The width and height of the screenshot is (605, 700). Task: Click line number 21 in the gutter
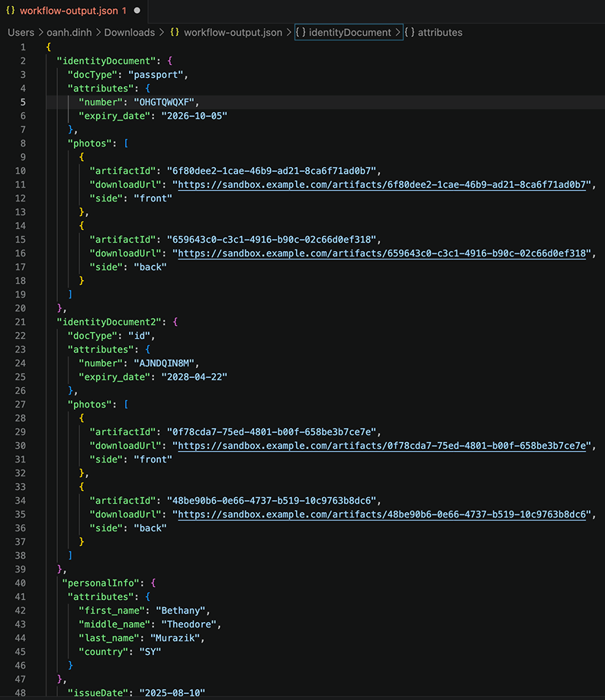click(21, 321)
